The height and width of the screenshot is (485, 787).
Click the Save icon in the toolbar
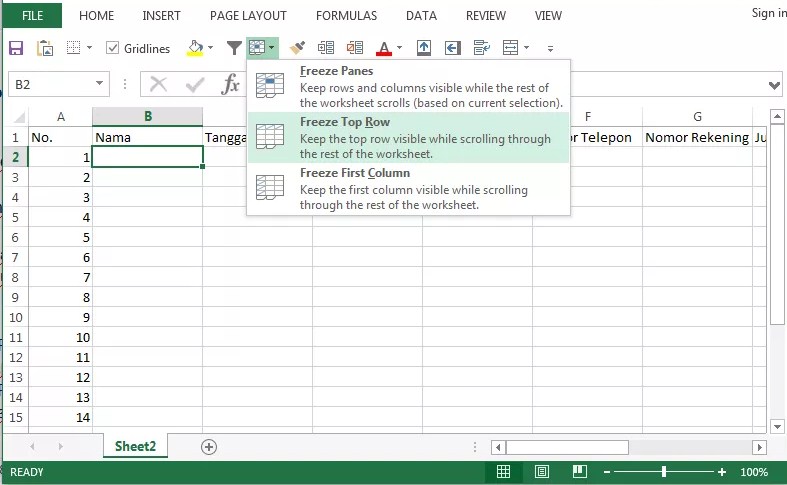[15, 48]
